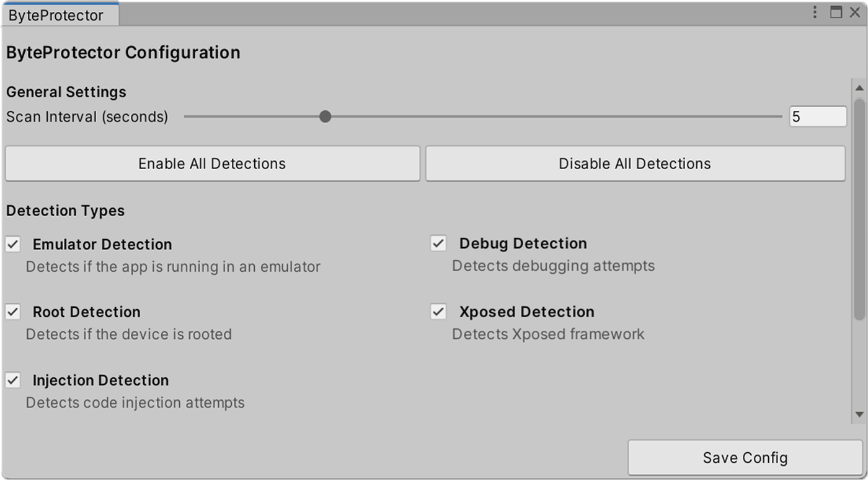Select the ByteProtector tab

click(x=59, y=15)
